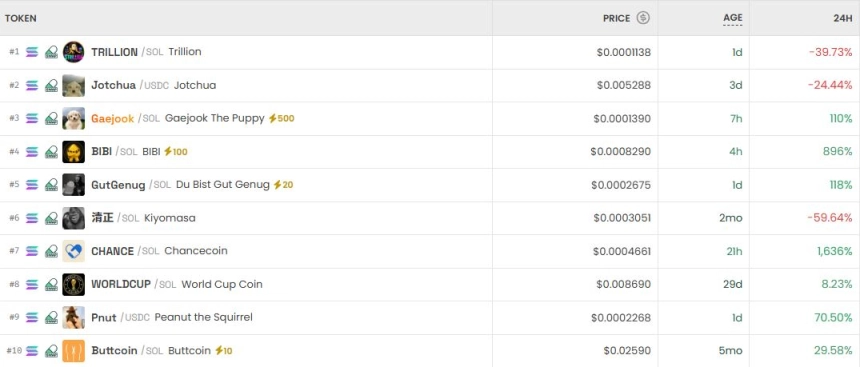Sort the table by the AGE column header

coord(733,18)
